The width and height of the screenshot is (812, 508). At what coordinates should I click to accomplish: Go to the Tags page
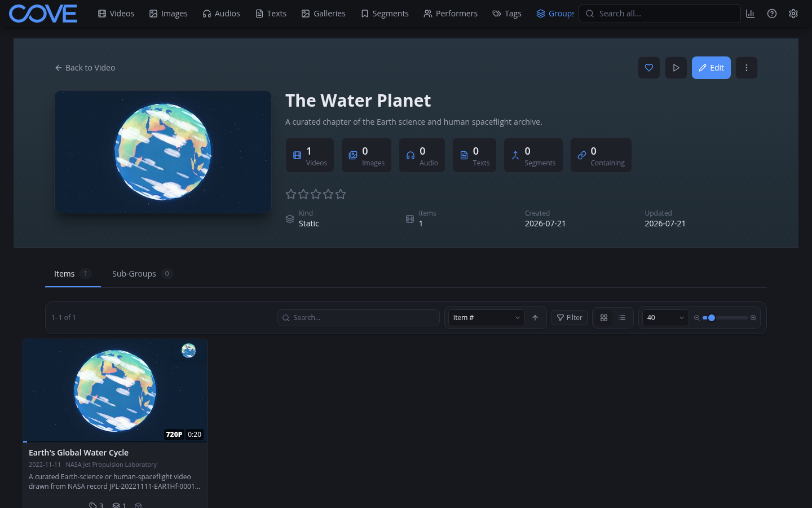[x=507, y=14]
